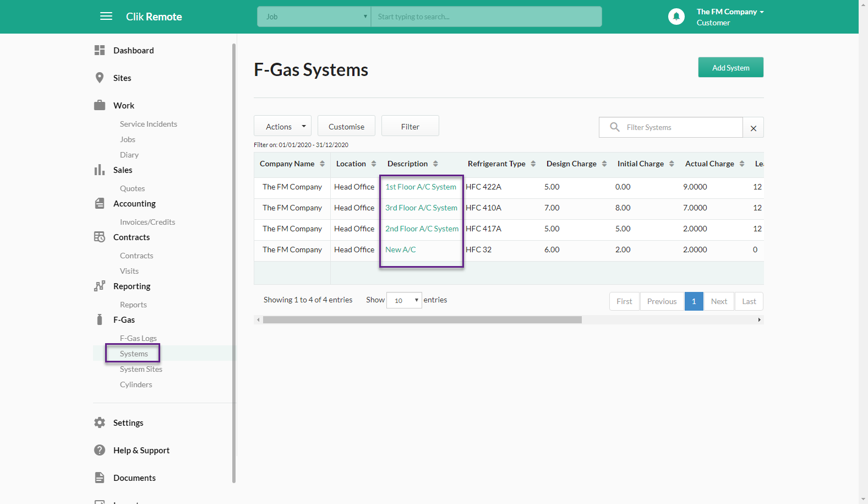
Task: Click the Contracts icon in sidebar
Action: coord(100,237)
